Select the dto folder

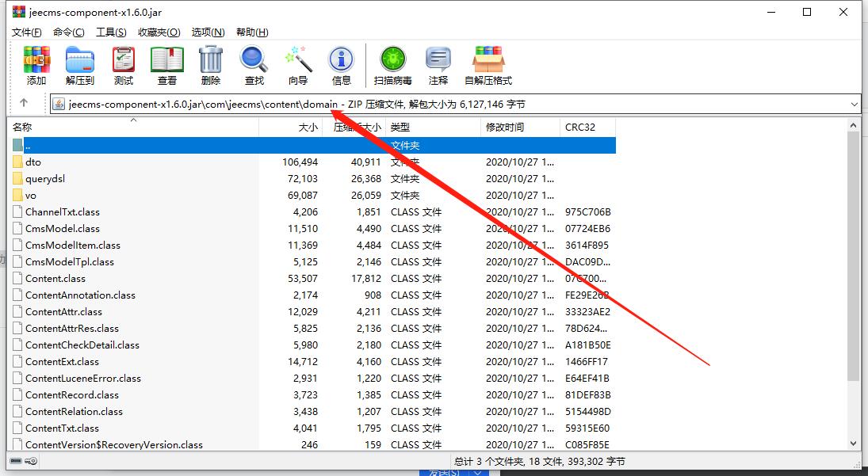click(x=33, y=162)
